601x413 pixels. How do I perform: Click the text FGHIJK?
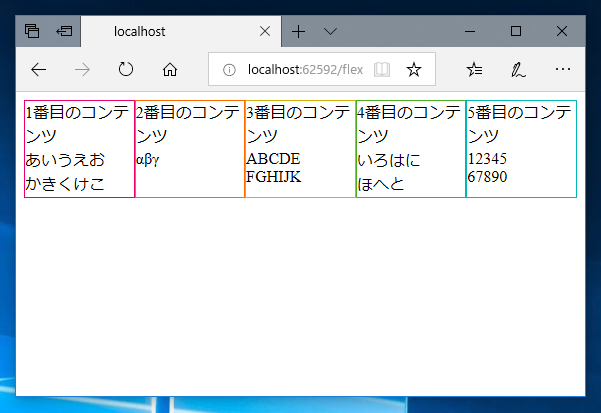tap(274, 177)
